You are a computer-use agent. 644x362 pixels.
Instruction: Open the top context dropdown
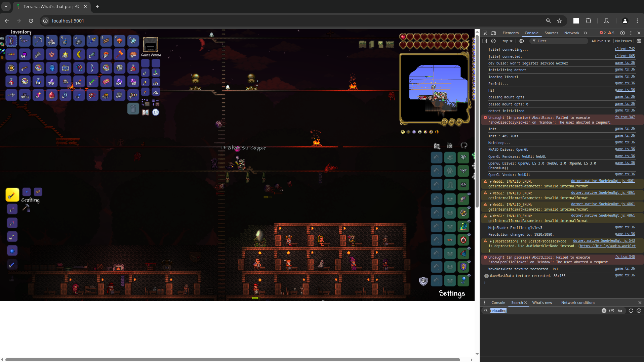507,41
